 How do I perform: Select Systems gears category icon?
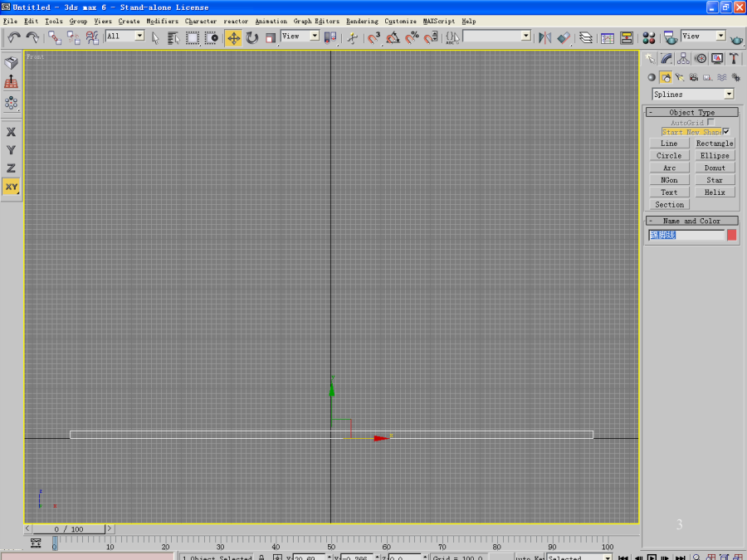[x=735, y=77]
